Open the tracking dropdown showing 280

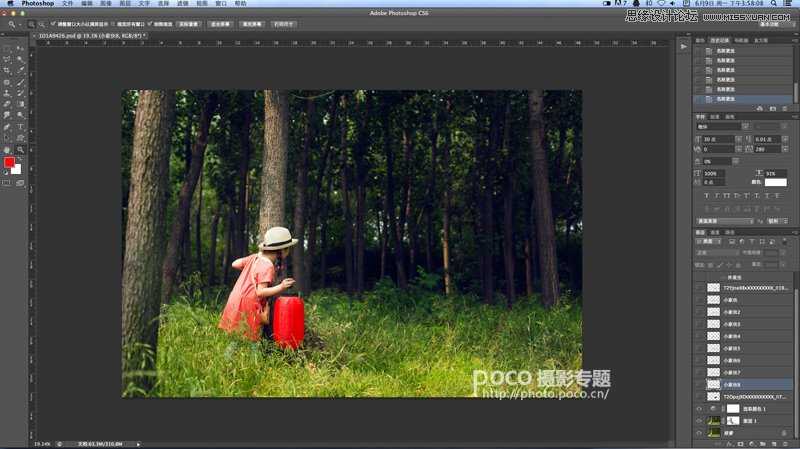tap(785, 149)
